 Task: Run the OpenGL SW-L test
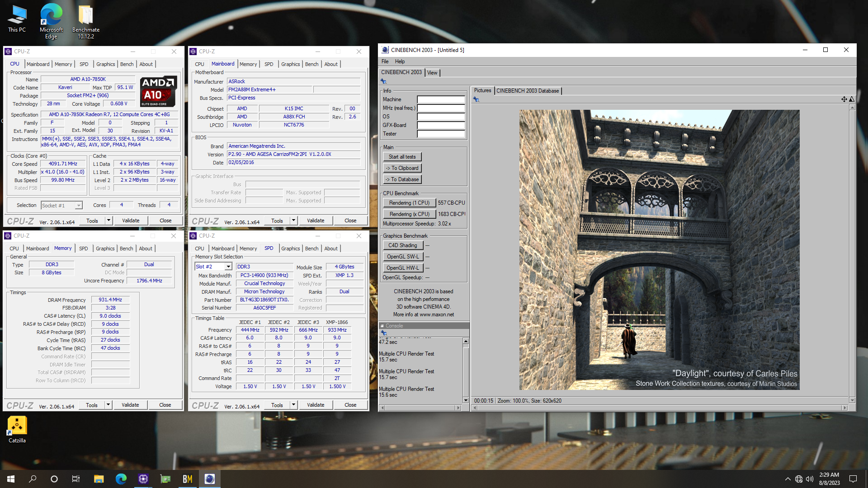pos(403,257)
